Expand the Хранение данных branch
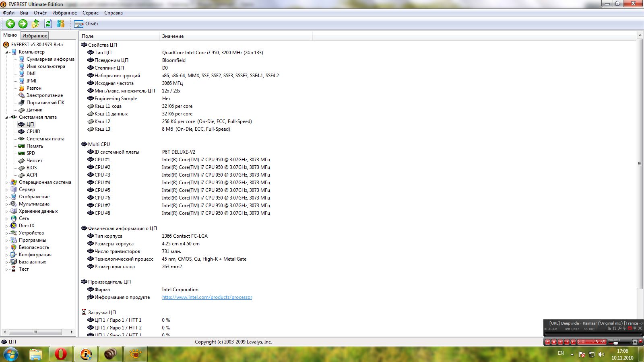The height and width of the screenshot is (362, 644). (7, 212)
